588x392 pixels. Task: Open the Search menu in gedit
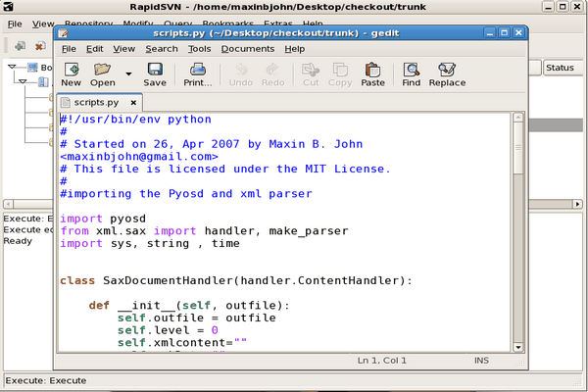(x=162, y=49)
